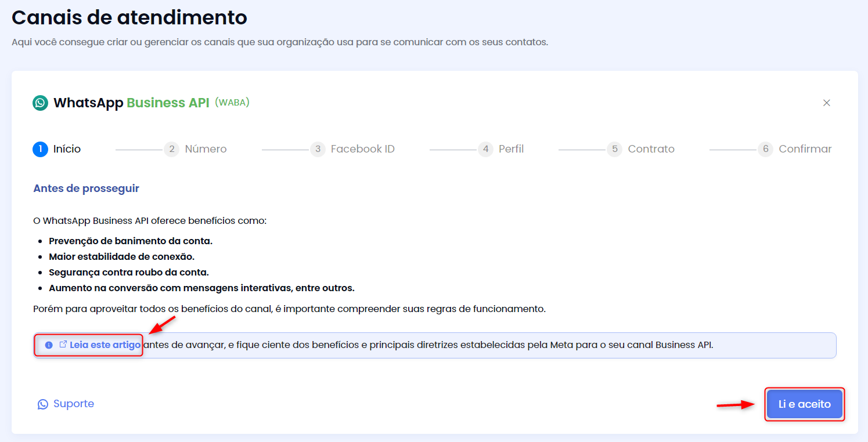The image size is (868, 442).
Task: Click the green WhatsApp logo icon
Action: pos(40,103)
